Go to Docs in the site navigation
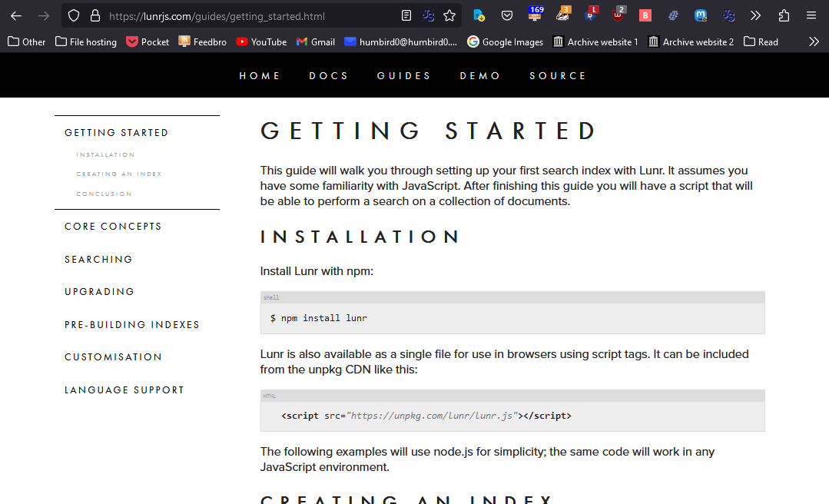The width and height of the screenshot is (829, 504). pos(329,75)
